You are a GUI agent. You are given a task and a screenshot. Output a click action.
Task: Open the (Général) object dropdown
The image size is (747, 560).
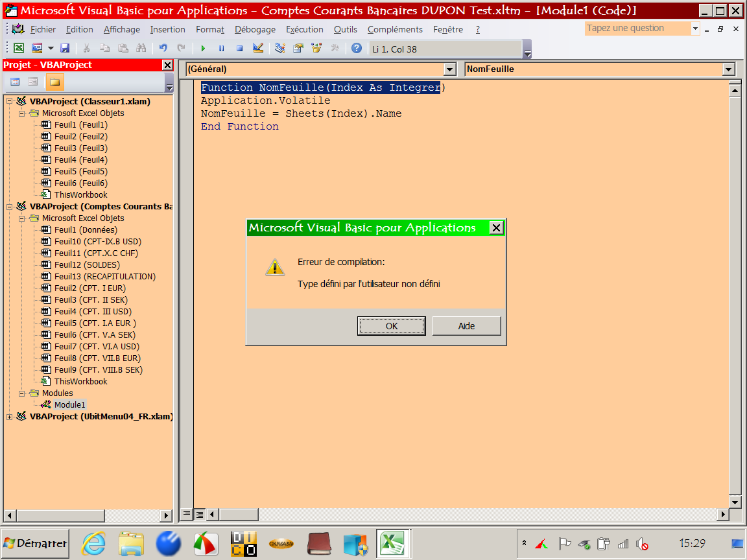click(x=450, y=69)
